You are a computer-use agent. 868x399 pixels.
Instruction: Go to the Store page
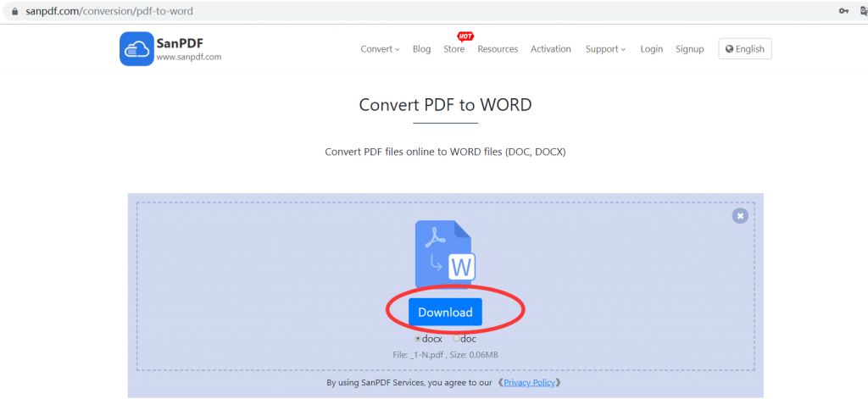pos(454,49)
